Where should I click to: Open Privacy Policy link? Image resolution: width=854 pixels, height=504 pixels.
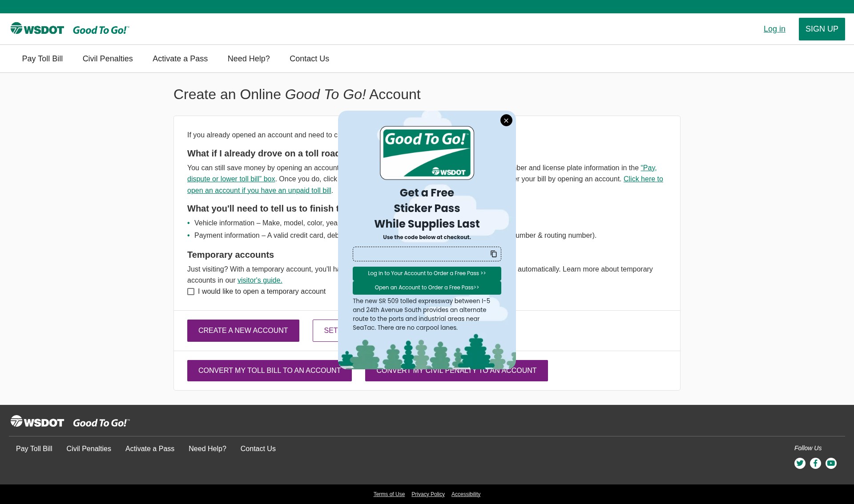pos(428,494)
